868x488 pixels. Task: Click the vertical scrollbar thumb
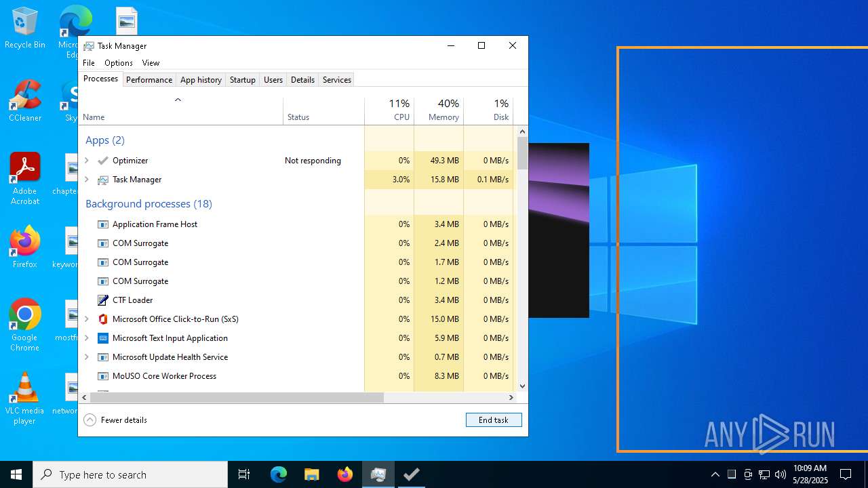pos(522,153)
